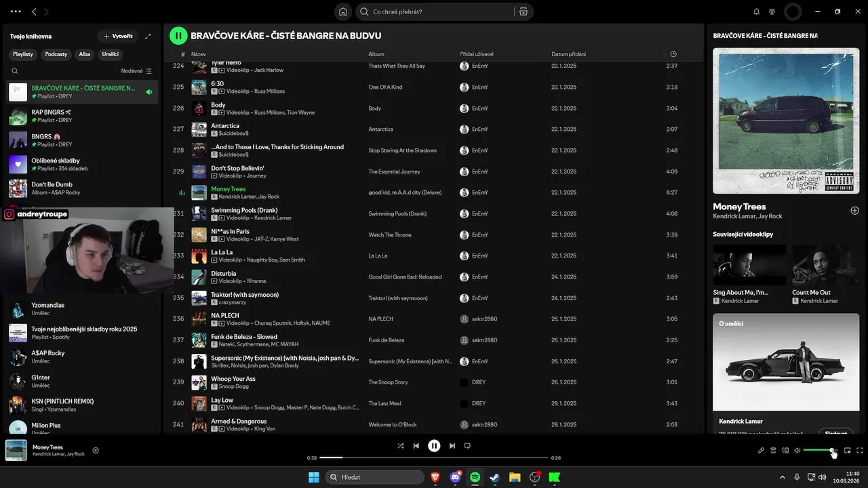Image resolution: width=868 pixels, height=488 pixels.
Task: Toggle lyrics microphone icon
Action: [761, 450]
